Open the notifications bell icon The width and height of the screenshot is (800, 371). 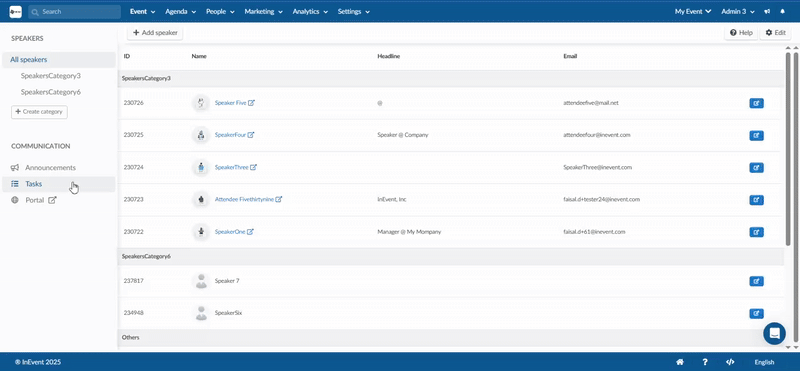click(783, 11)
